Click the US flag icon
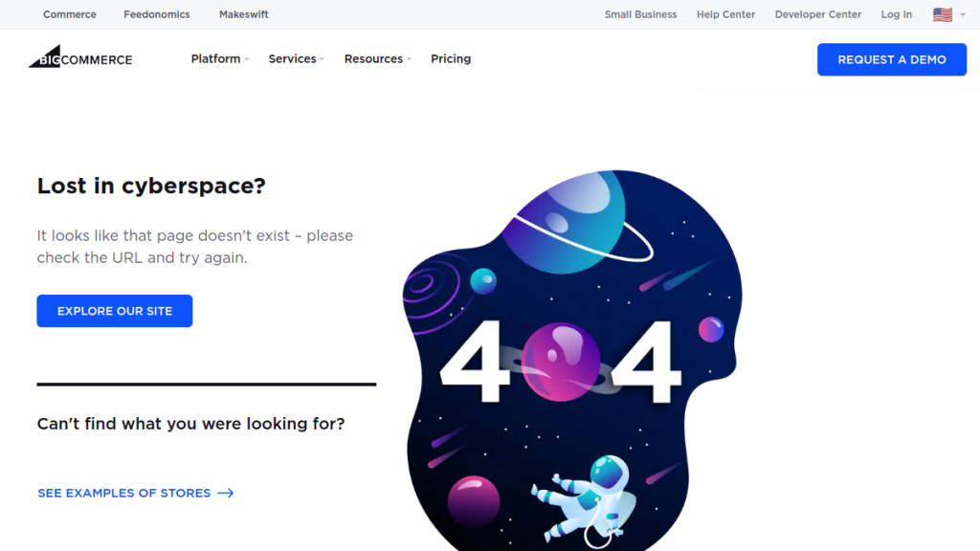980x551 pixels. point(942,14)
